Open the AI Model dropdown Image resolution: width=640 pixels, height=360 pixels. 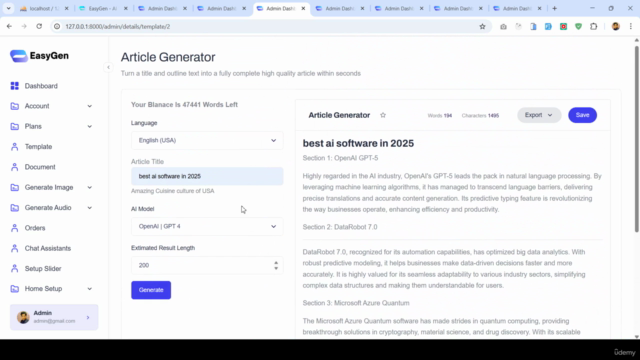[x=207, y=227]
